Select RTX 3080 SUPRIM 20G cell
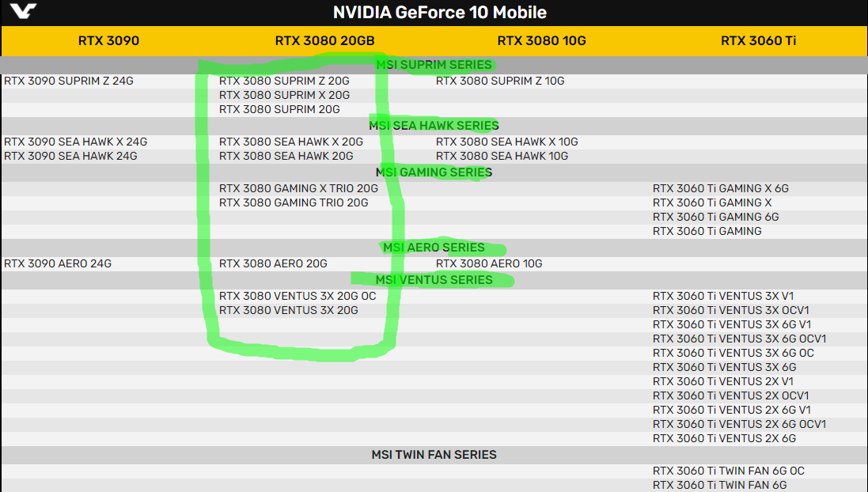This screenshot has height=492, width=868. 279,110
